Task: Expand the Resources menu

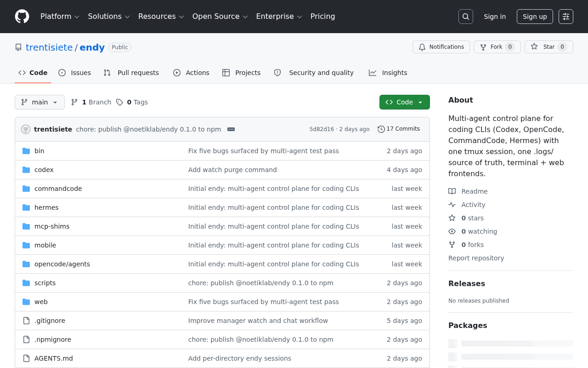Action: (161, 17)
